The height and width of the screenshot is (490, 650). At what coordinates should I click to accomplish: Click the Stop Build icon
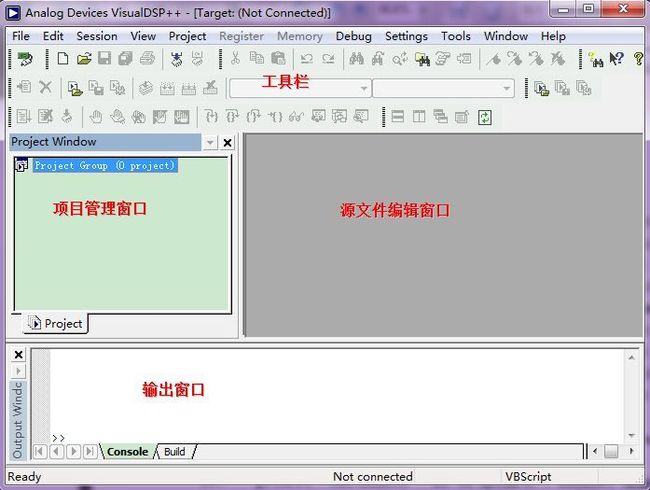tap(211, 88)
